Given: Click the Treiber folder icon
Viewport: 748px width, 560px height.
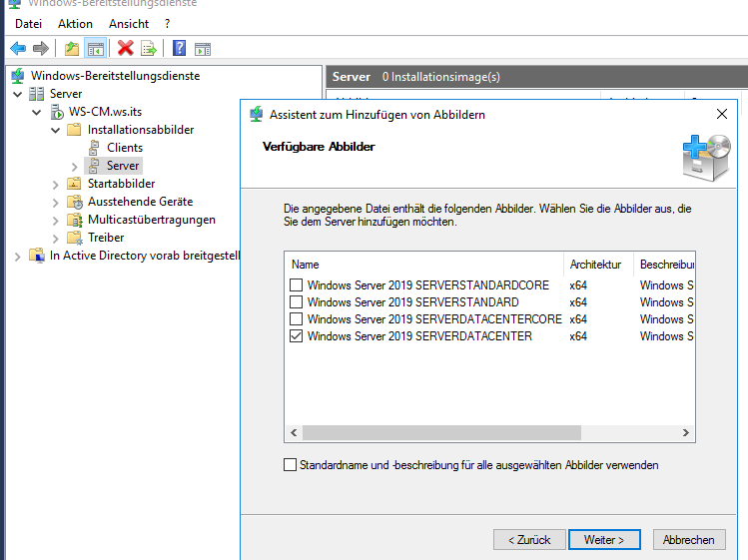Looking at the screenshot, I should (x=75, y=238).
